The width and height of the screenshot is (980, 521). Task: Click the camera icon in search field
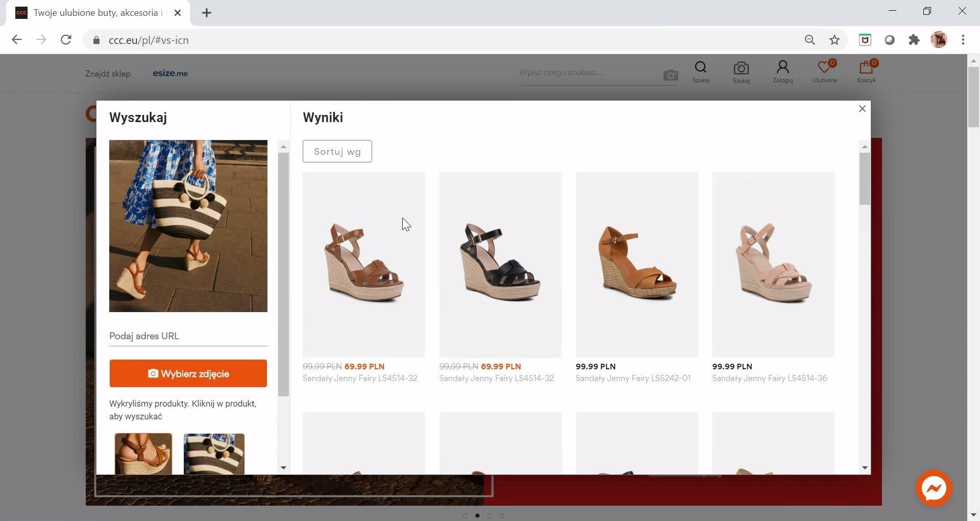(671, 75)
